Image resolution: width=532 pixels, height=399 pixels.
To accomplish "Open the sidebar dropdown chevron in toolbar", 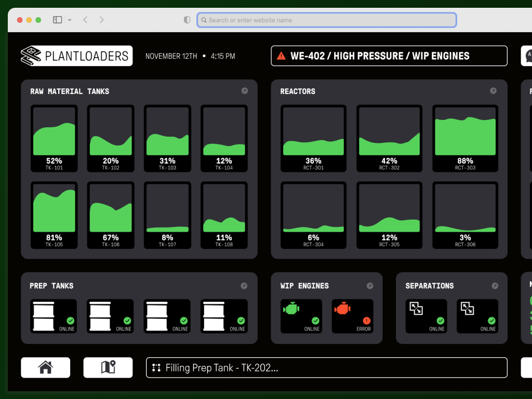I will (x=70, y=20).
